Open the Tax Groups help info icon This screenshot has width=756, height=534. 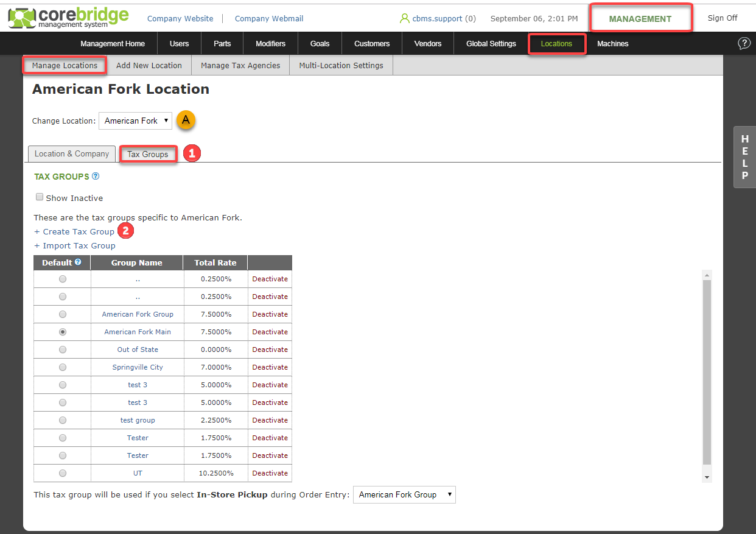pos(96,177)
